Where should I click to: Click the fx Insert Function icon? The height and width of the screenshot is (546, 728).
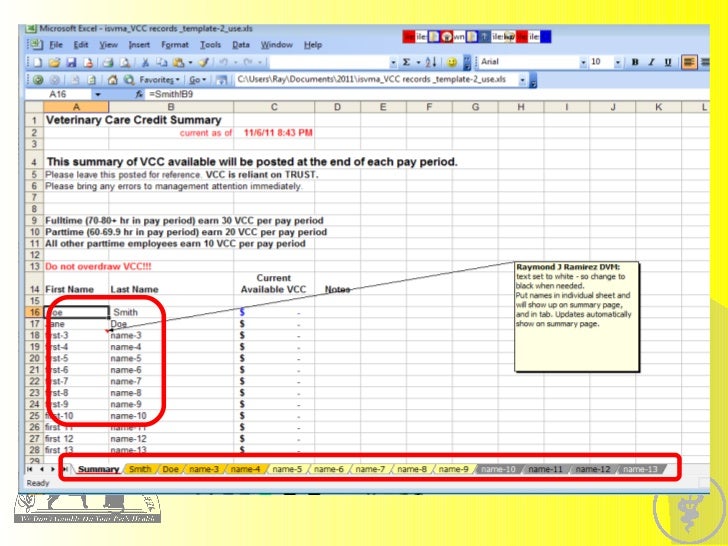pos(138,94)
